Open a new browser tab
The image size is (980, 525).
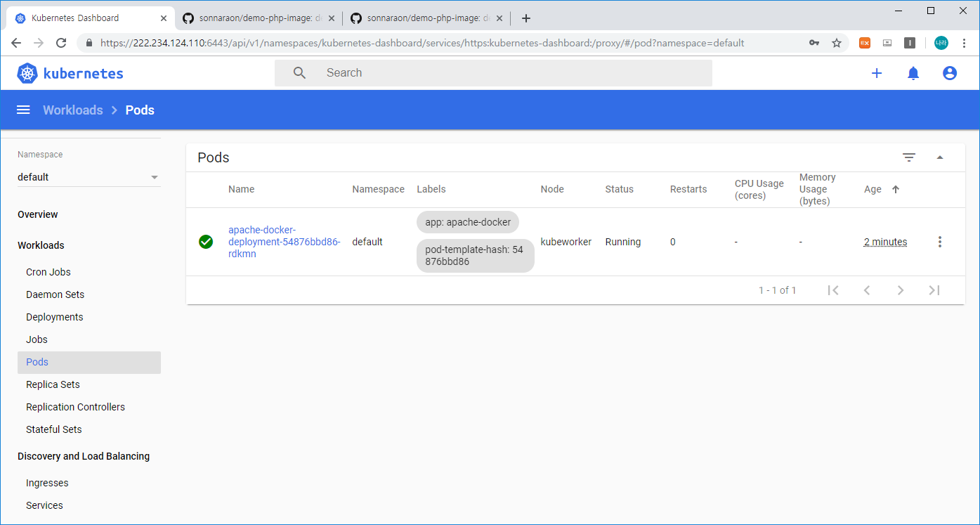(526, 18)
